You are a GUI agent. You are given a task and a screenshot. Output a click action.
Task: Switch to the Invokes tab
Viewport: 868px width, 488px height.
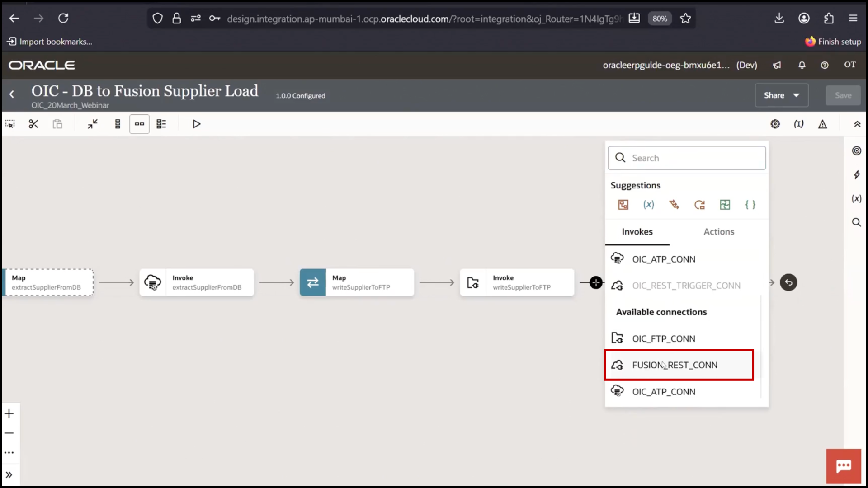point(637,232)
